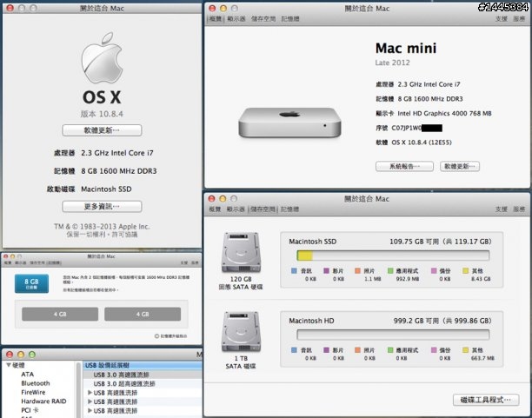Click 服務 in the storage window toolbar
The height and width of the screenshot is (418, 532).
coord(519,209)
